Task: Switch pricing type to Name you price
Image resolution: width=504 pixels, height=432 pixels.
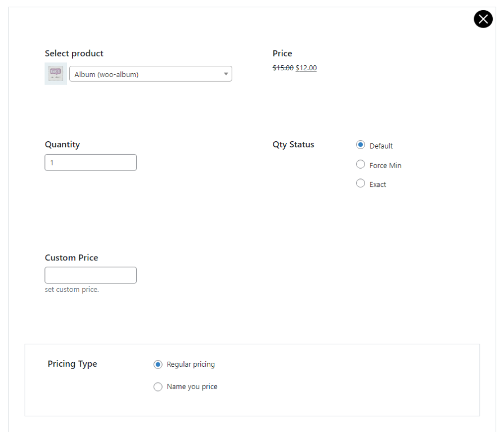Action: coord(158,387)
